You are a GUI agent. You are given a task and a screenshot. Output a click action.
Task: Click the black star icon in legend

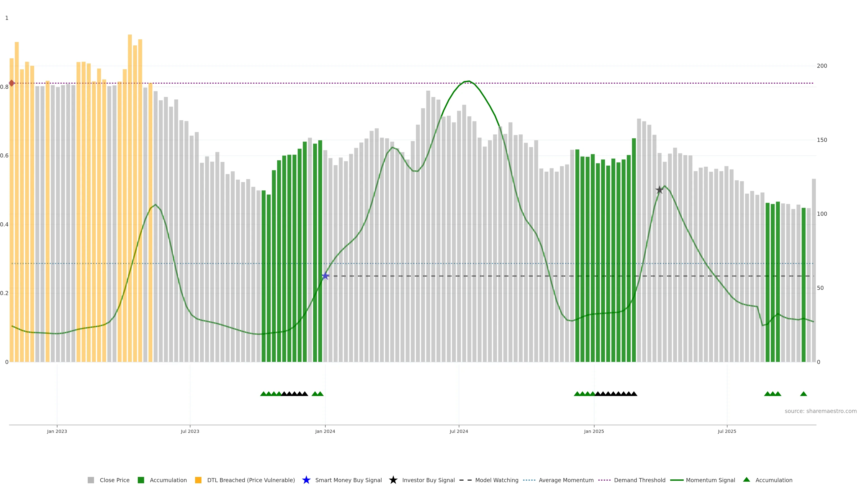click(x=393, y=480)
